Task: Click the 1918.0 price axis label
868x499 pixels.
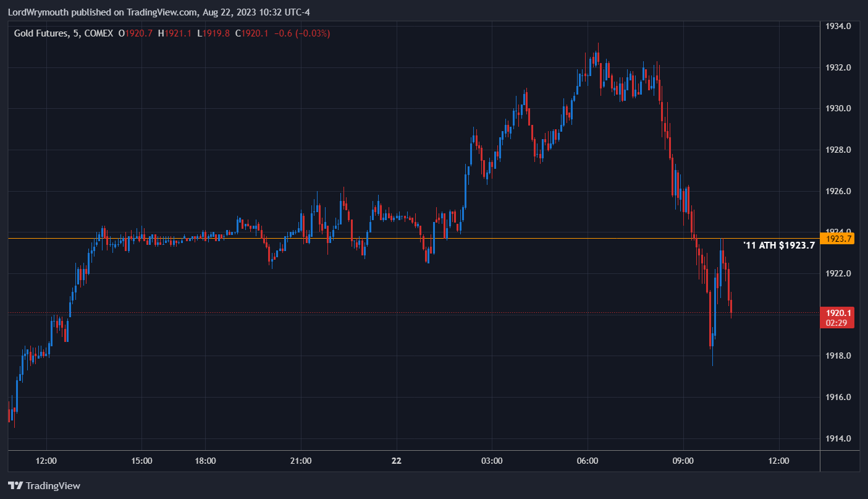Action: coord(838,356)
